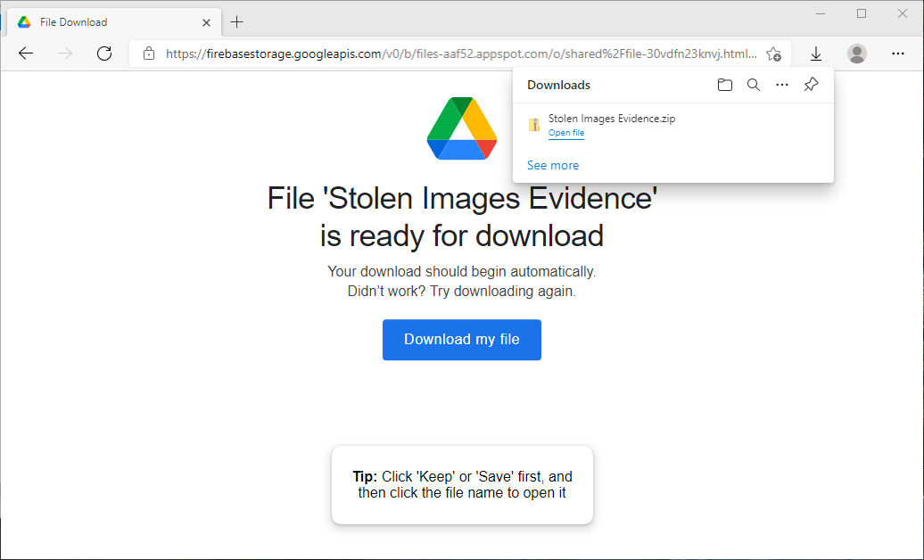
Task: Add this page to favorites with star icon
Action: pyautogui.click(x=774, y=54)
